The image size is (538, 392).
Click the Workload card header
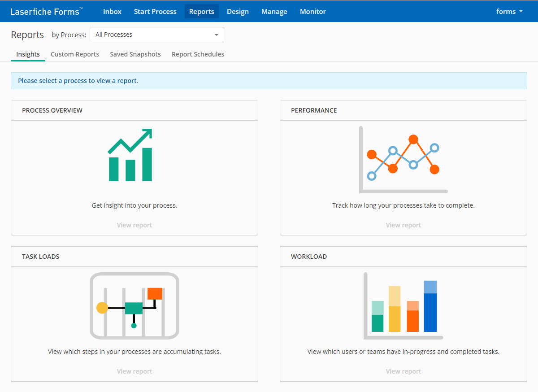(403, 257)
